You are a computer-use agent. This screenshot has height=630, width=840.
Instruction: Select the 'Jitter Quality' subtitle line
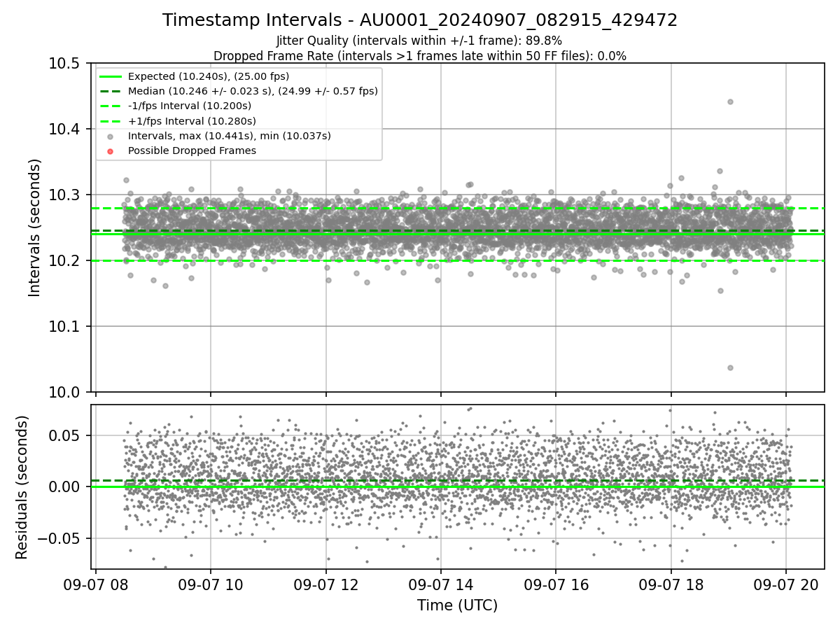[420, 41]
